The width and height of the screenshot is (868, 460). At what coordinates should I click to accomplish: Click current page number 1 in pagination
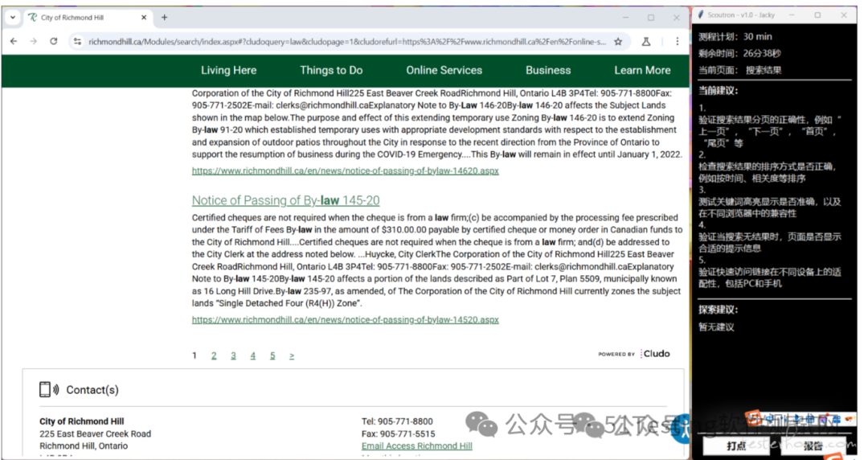pyautogui.click(x=194, y=355)
